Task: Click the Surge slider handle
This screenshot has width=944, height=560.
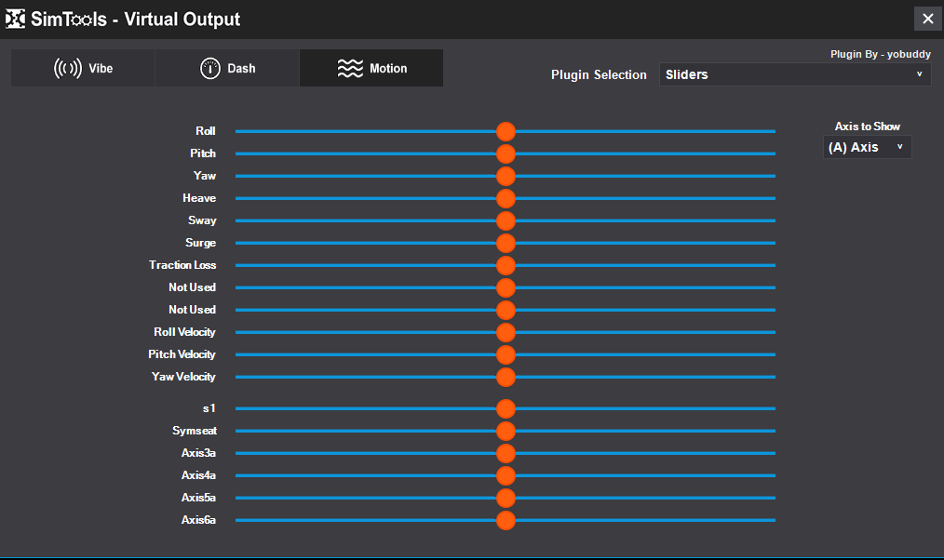Action: [x=506, y=243]
